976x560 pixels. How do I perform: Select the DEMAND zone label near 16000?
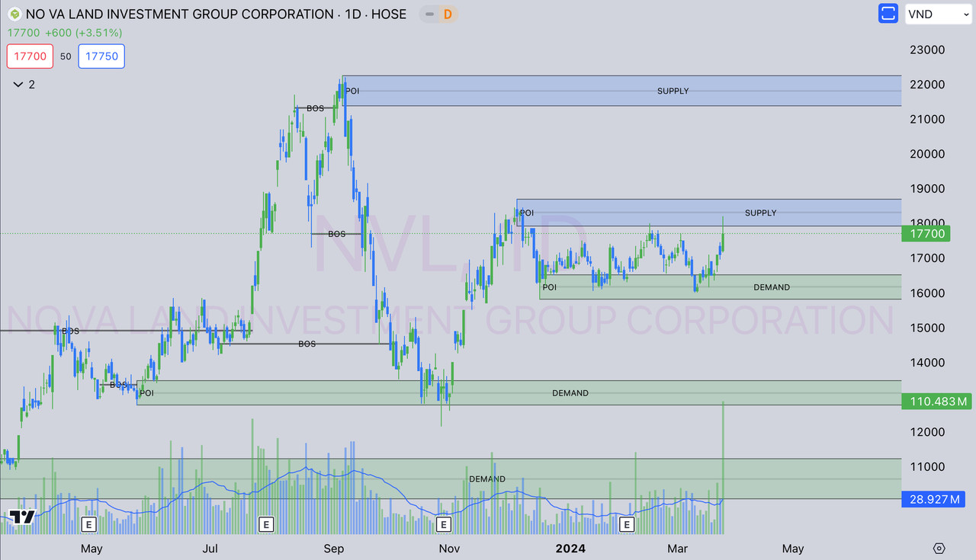pyautogui.click(x=772, y=287)
